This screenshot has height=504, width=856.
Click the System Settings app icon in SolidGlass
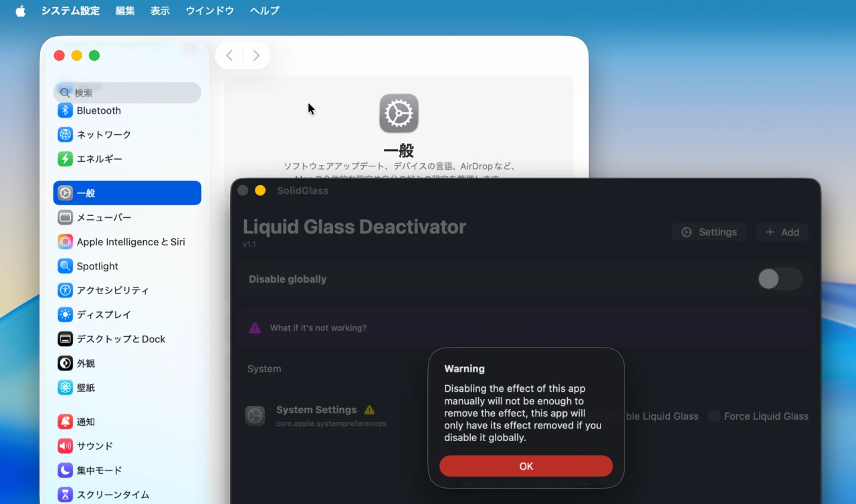pos(255,415)
